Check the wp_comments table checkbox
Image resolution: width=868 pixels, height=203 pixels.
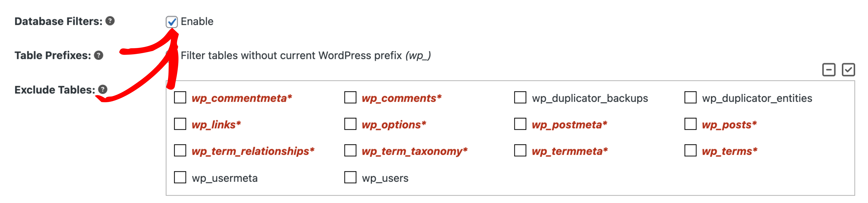click(x=350, y=97)
